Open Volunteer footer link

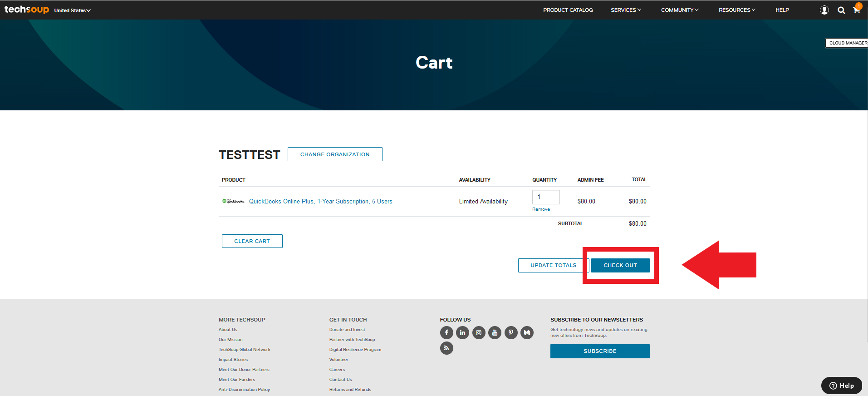[339, 360]
